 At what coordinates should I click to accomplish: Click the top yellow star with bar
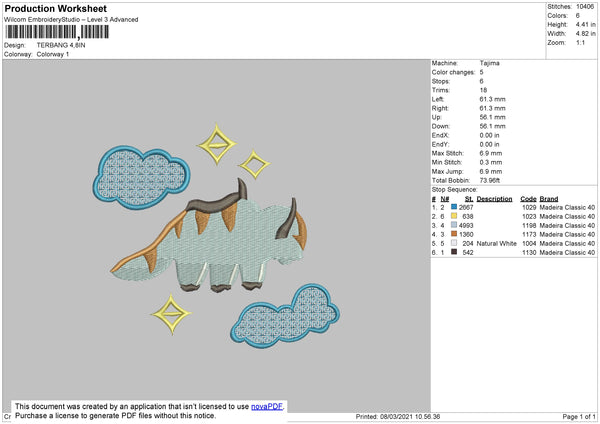pyautogui.click(x=217, y=144)
